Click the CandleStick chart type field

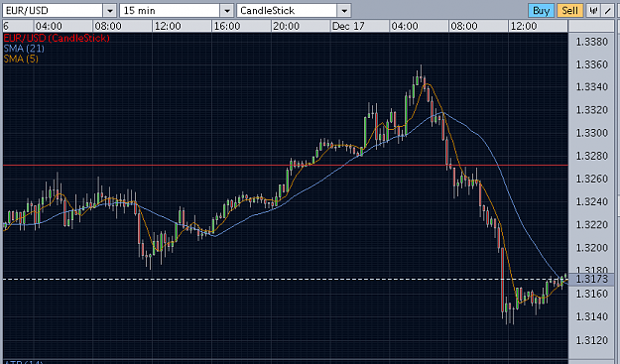coord(287,11)
